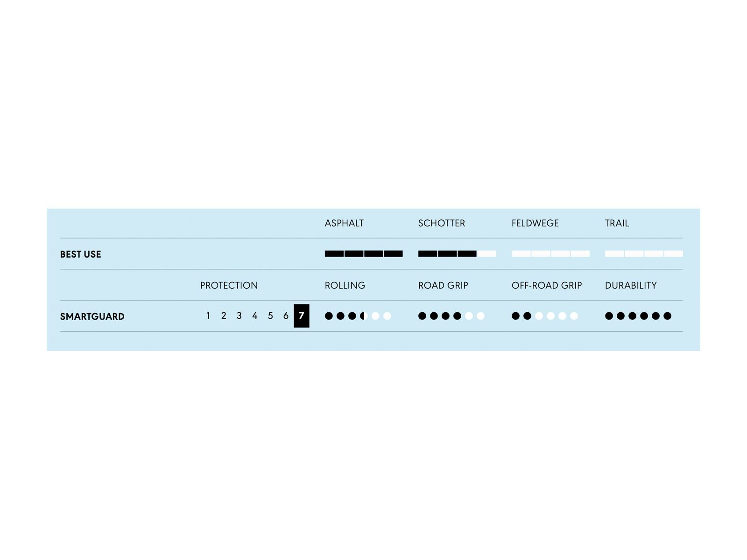Screen dimensions: 747x560
Task: Click the first Road Grip rating dot
Action: [422, 316]
